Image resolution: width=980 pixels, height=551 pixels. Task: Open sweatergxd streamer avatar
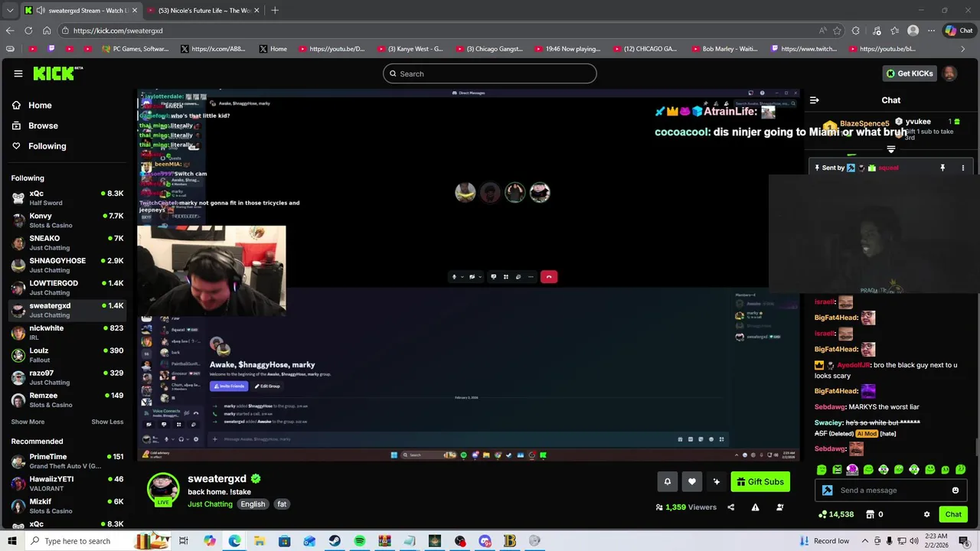pyautogui.click(x=163, y=489)
